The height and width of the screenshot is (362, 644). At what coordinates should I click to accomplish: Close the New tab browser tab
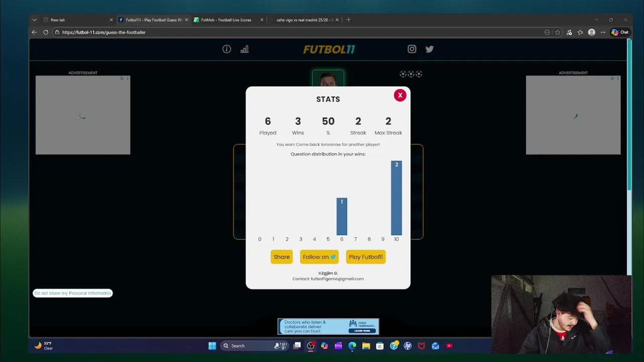[x=111, y=20]
